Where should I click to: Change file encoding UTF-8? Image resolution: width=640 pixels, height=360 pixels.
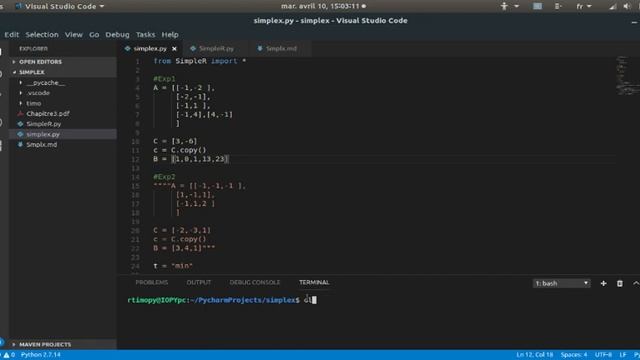click(x=603, y=355)
